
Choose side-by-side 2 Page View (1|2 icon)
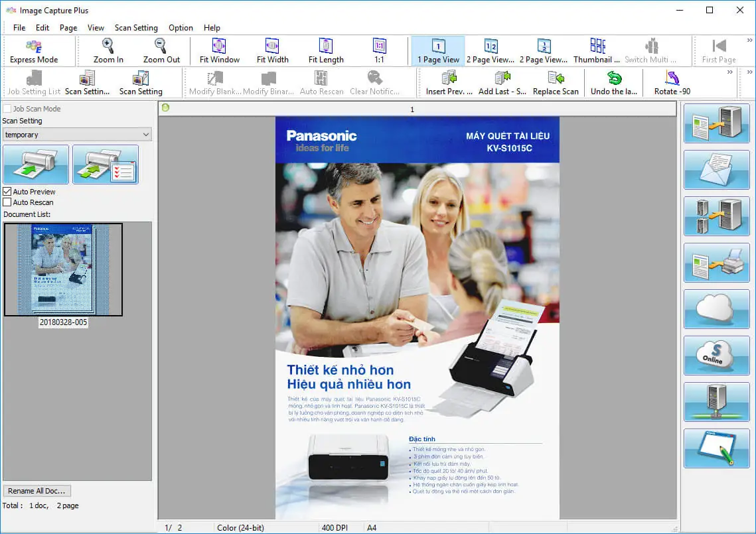tap(491, 51)
